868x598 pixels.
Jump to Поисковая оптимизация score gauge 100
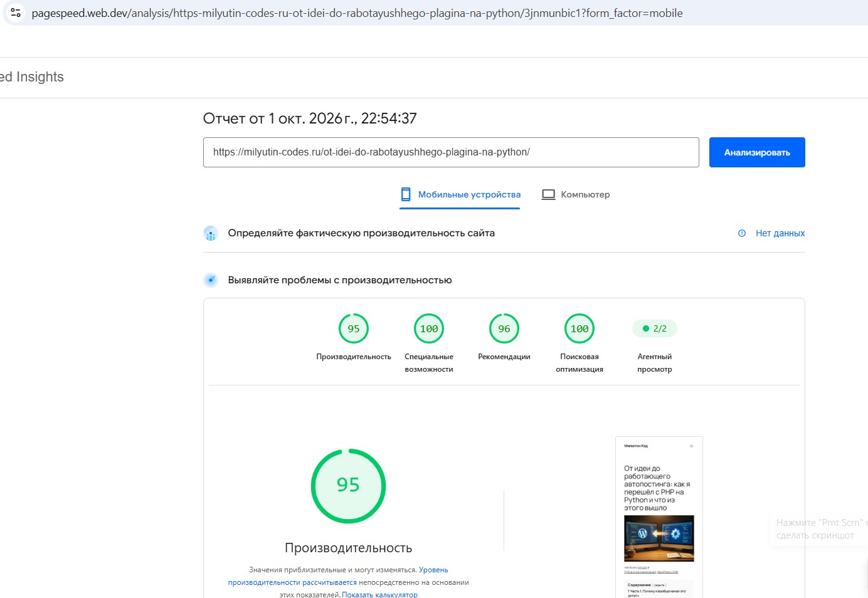tap(580, 328)
